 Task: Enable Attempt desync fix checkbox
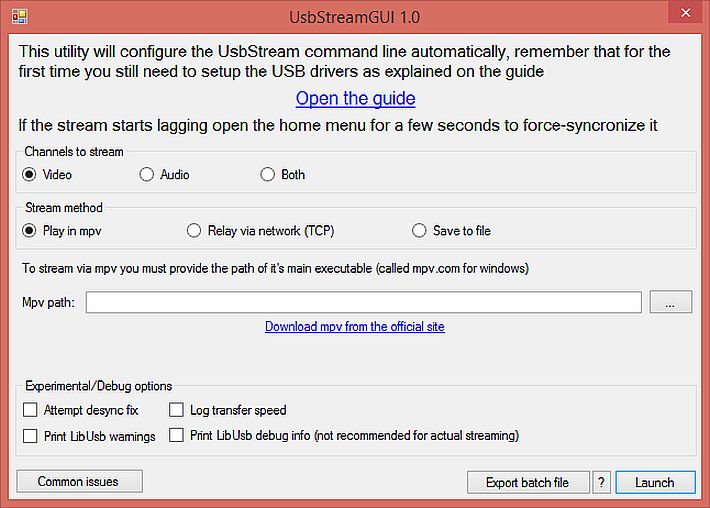pos(30,410)
